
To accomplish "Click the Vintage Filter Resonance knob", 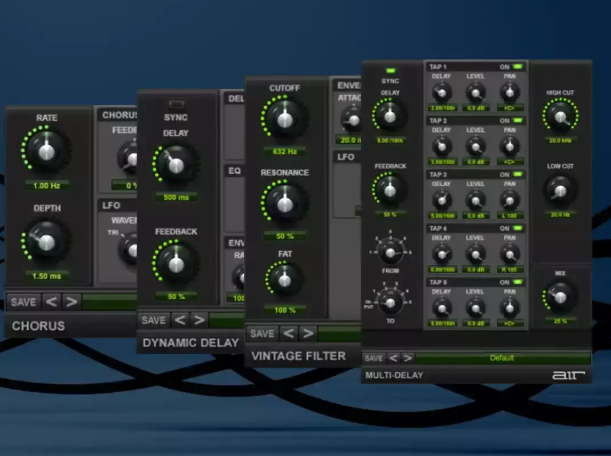I will (284, 204).
